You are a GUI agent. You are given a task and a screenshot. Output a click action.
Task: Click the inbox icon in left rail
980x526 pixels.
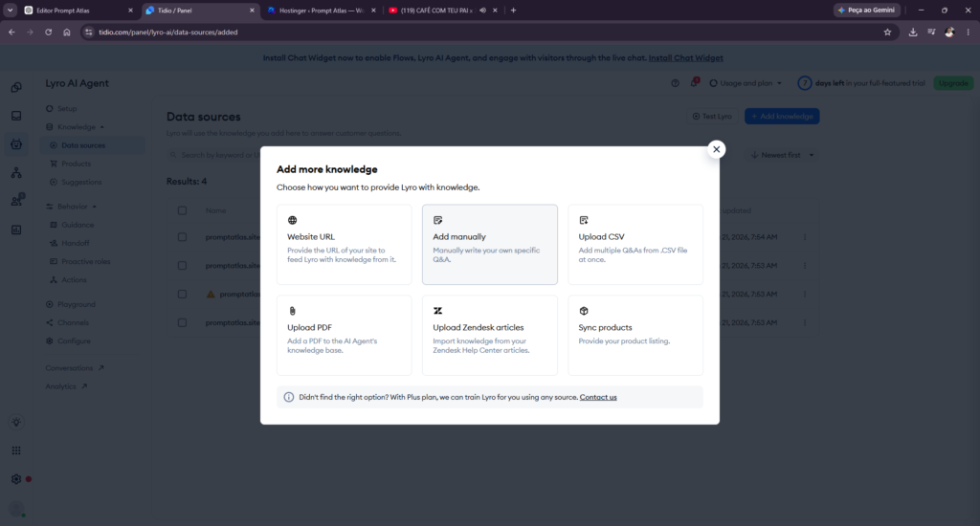point(16,116)
